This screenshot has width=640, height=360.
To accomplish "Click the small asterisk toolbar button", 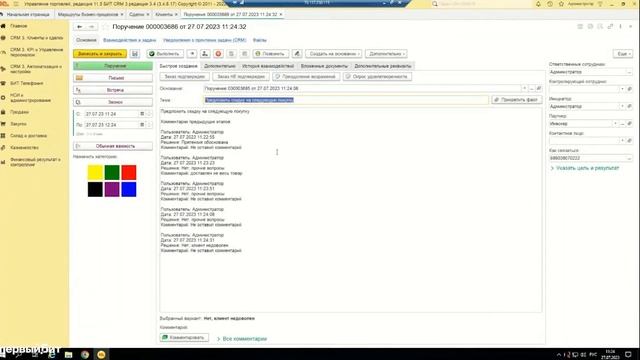I will point(192,53).
